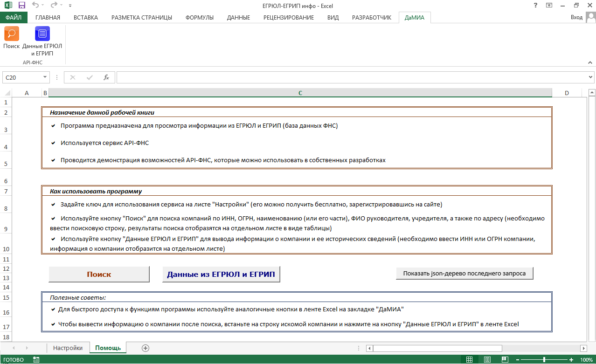Adjust the zoom slider handle
The width and height of the screenshot is (596, 364).
pos(544,360)
